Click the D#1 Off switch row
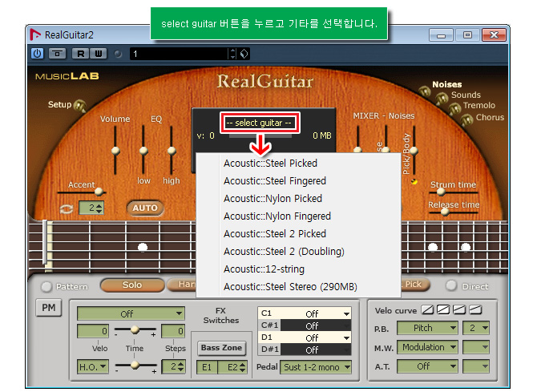Screen dimensions: 537x392 [x=304, y=350]
